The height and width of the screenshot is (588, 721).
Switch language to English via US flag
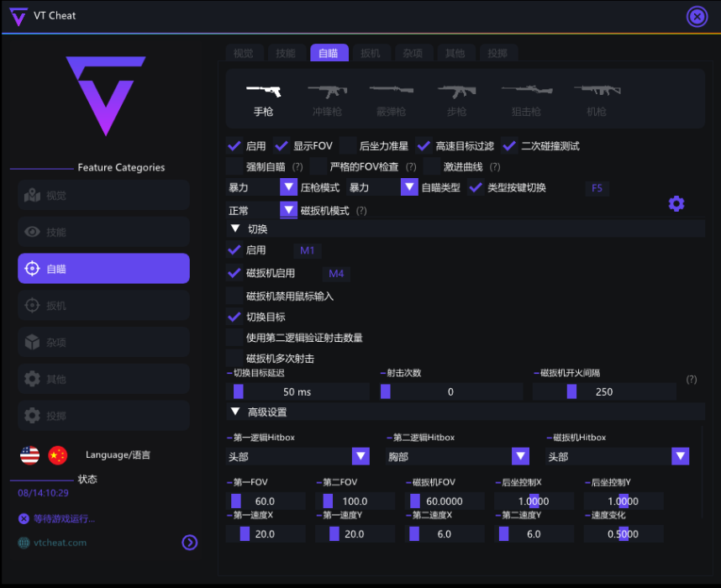point(30,455)
